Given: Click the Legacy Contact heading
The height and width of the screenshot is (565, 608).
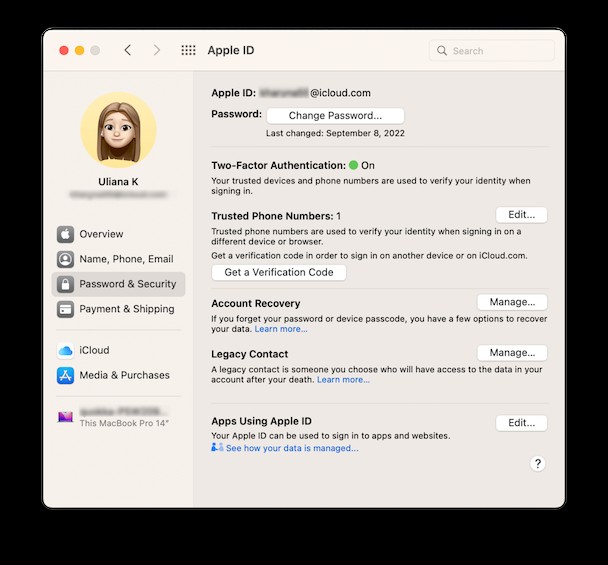Looking at the screenshot, I should point(249,354).
